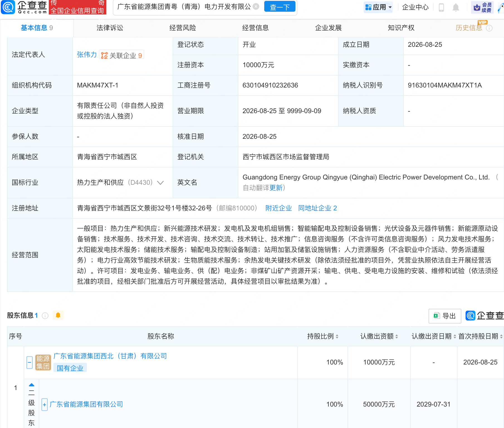Switch to the 历史信息 tab
Viewport: 504px width, 428px height.
[x=469, y=28]
